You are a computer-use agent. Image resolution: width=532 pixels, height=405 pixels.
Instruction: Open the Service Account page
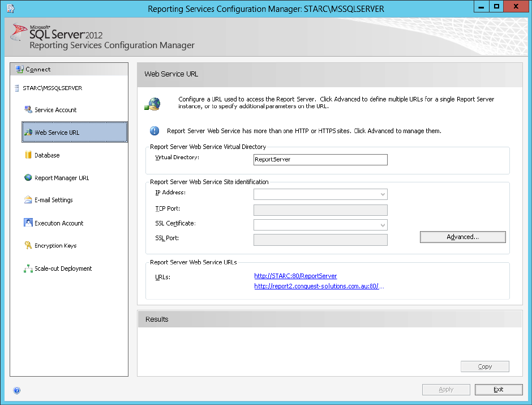55,110
